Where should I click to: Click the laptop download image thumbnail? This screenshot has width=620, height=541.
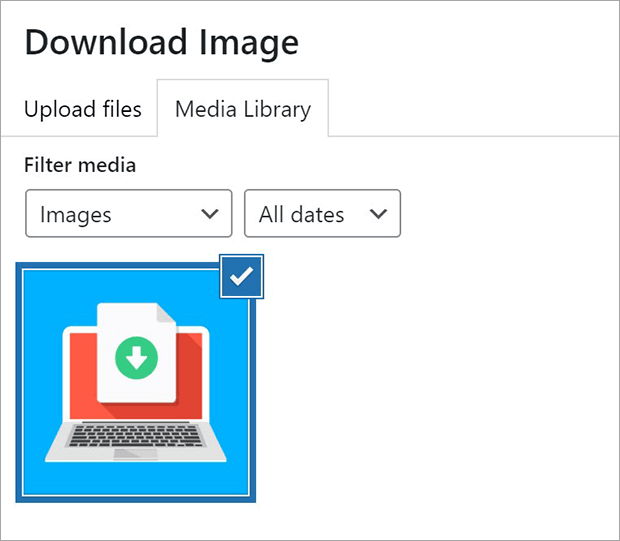click(x=136, y=382)
